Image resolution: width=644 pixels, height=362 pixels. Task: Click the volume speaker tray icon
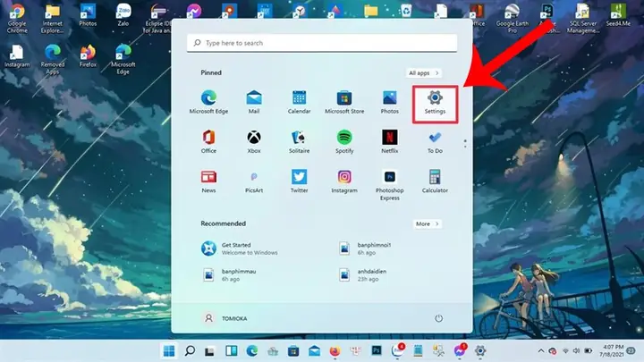(x=576, y=351)
